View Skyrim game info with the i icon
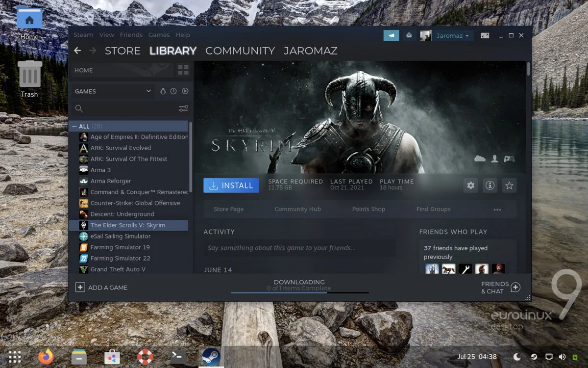Viewport: 588px width, 368px height. tap(490, 185)
